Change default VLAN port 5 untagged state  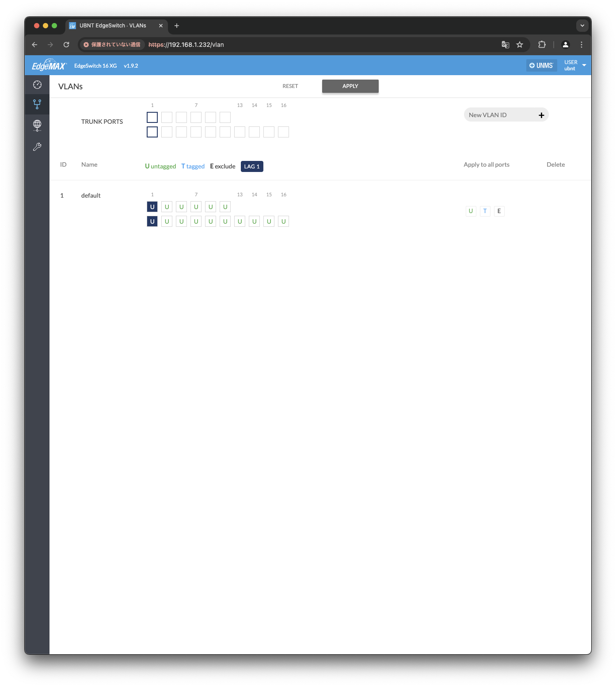pos(181,207)
